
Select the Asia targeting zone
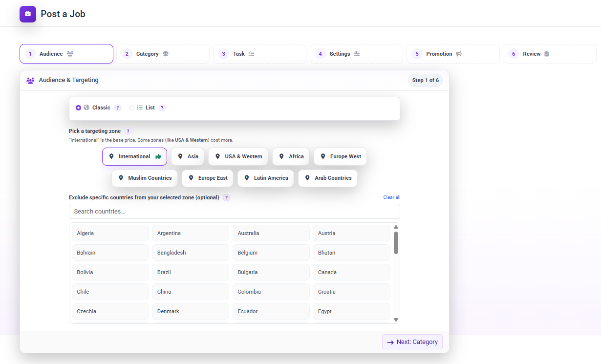(188, 156)
